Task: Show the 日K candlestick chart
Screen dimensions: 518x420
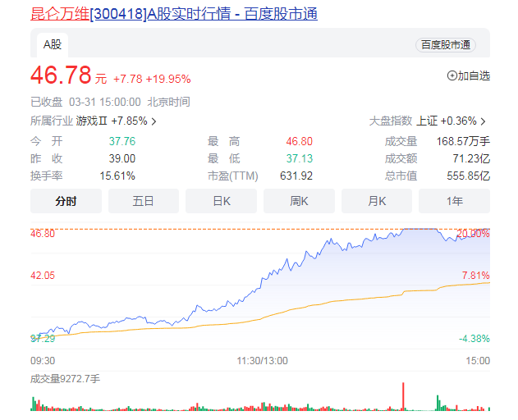Action: (222, 201)
